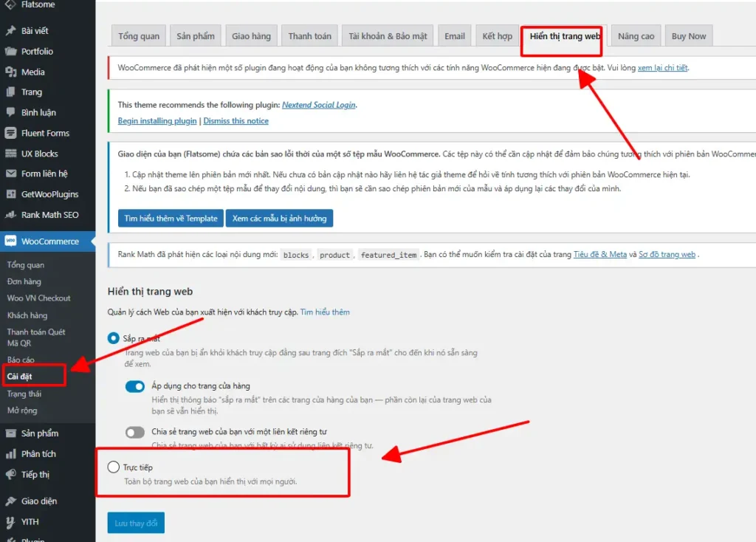The image size is (756, 542).
Task: Open the Sản phẩm settings tab
Action: click(195, 36)
